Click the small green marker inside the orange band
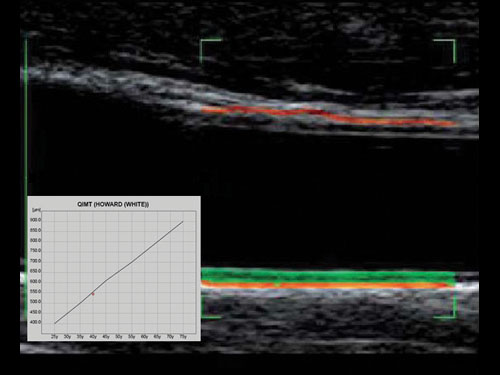Image resolution: width=500 pixels, height=375 pixels. click(277, 285)
